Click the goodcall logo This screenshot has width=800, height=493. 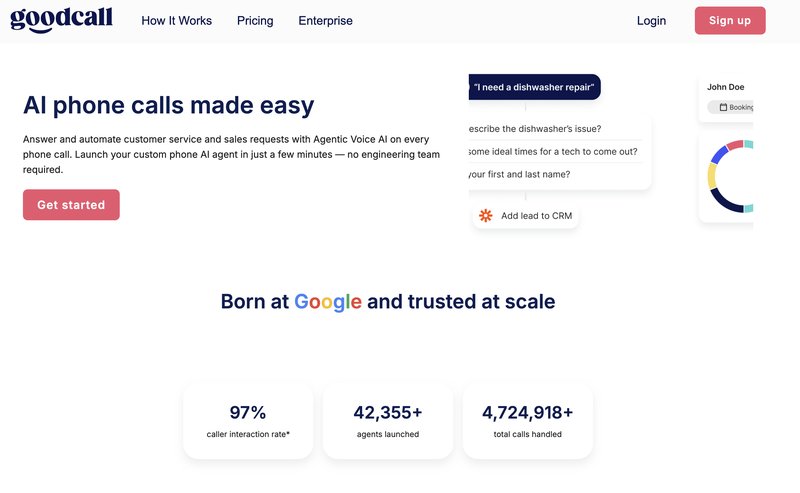tap(61, 19)
